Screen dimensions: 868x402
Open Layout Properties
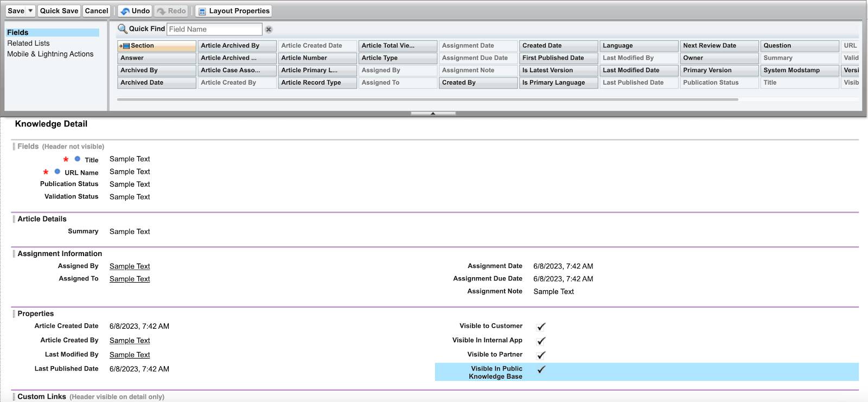[x=233, y=11]
